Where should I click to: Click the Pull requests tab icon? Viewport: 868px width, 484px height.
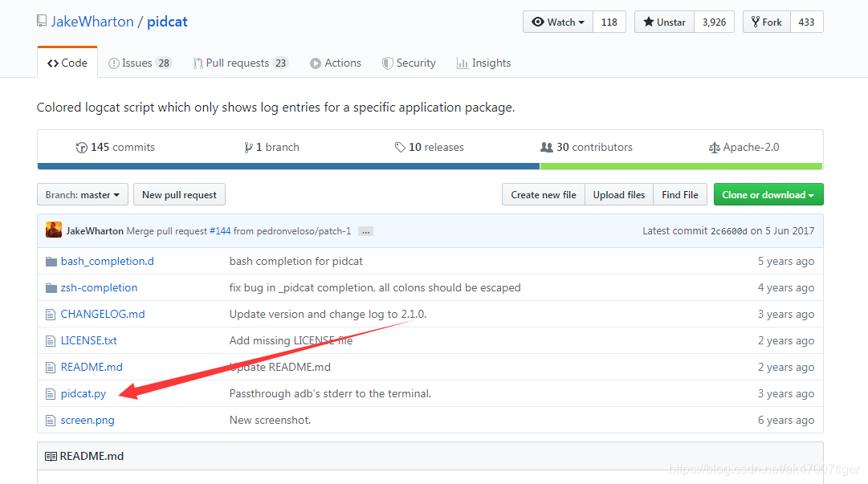click(x=198, y=63)
